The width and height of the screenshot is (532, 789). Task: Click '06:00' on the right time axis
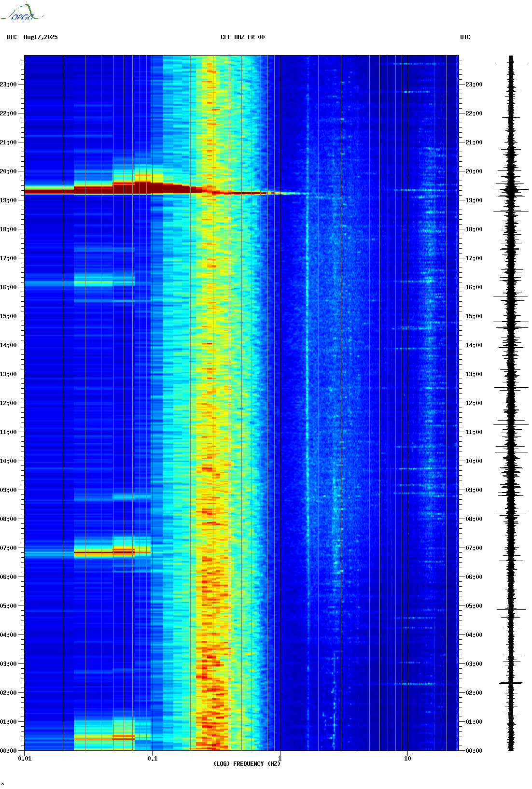point(474,577)
